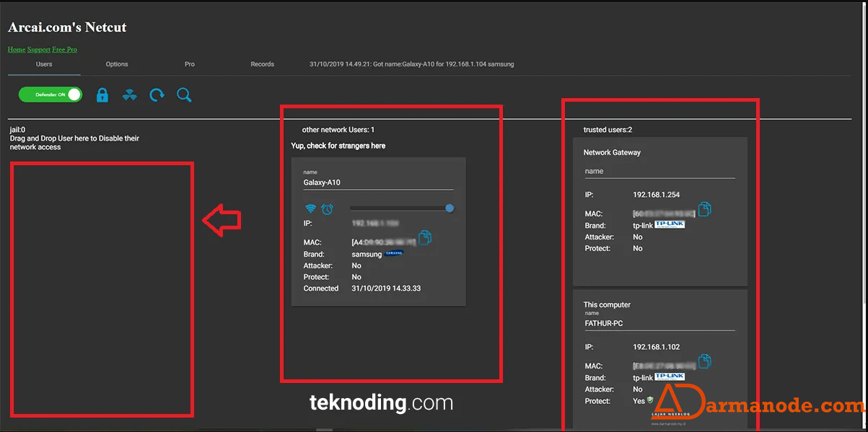
Task: Click the 192.168.1.102 IP text
Action: [657, 347]
